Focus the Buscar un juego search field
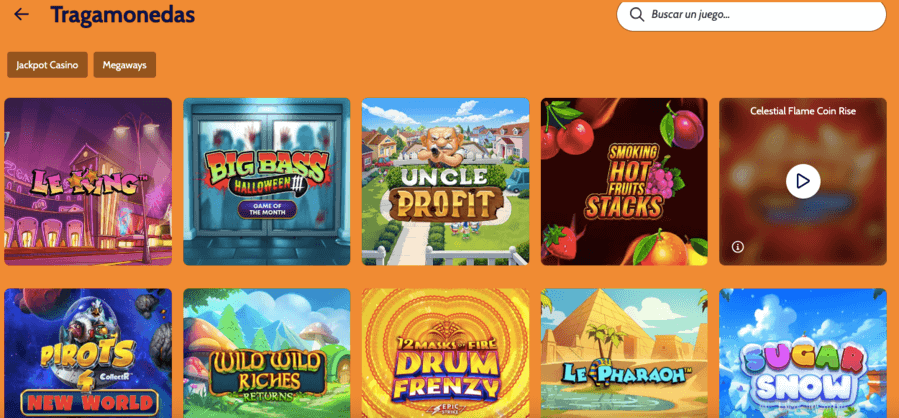This screenshot has width=899, height=418. tap(751, 15)
